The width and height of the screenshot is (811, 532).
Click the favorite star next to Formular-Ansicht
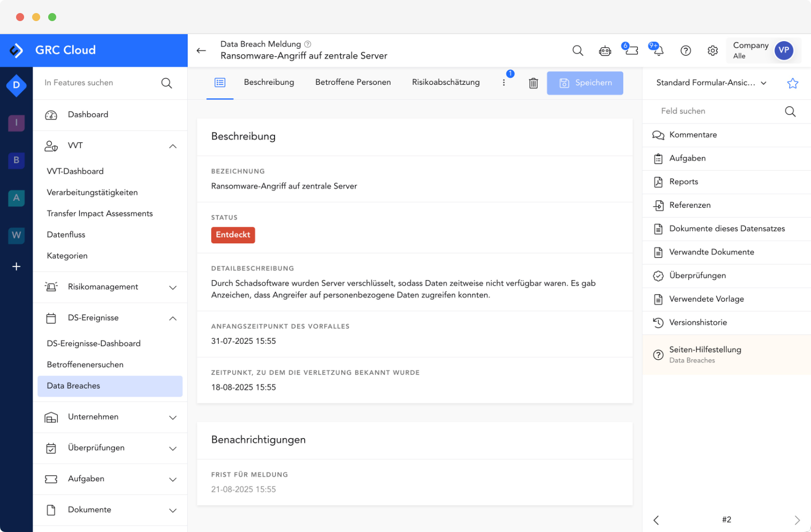pos(792,83)
